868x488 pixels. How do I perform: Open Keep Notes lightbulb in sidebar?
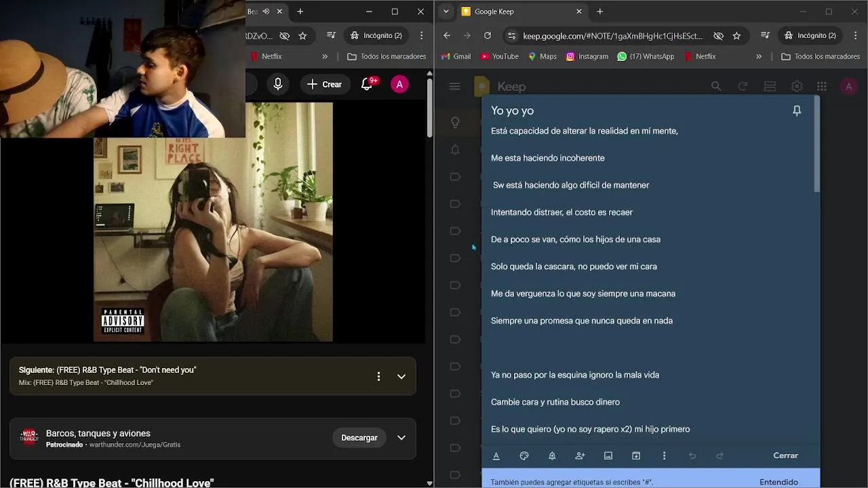tap(456, 123)
